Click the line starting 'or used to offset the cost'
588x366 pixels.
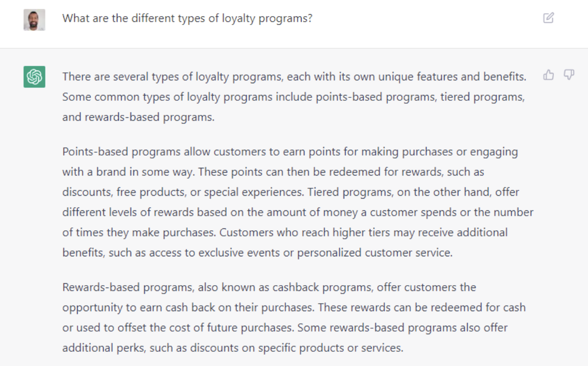click(x=285, y=328)
